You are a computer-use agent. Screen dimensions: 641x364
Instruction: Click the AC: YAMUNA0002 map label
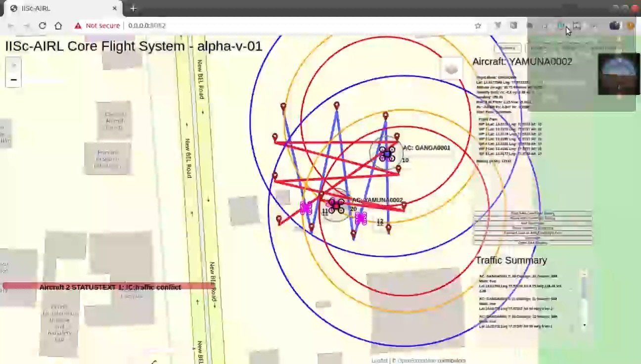(377, 200)
